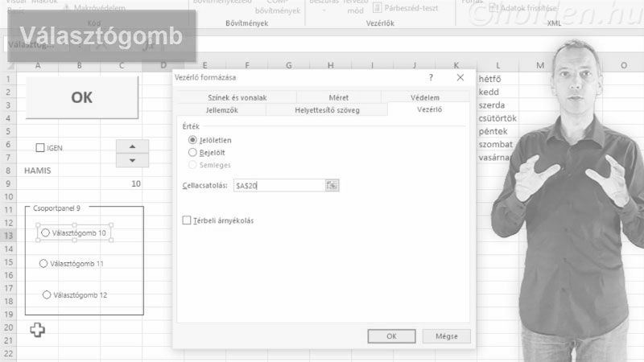The image size is (644, 362).
Task: Click the szerda cell
Action: [497, 105]
